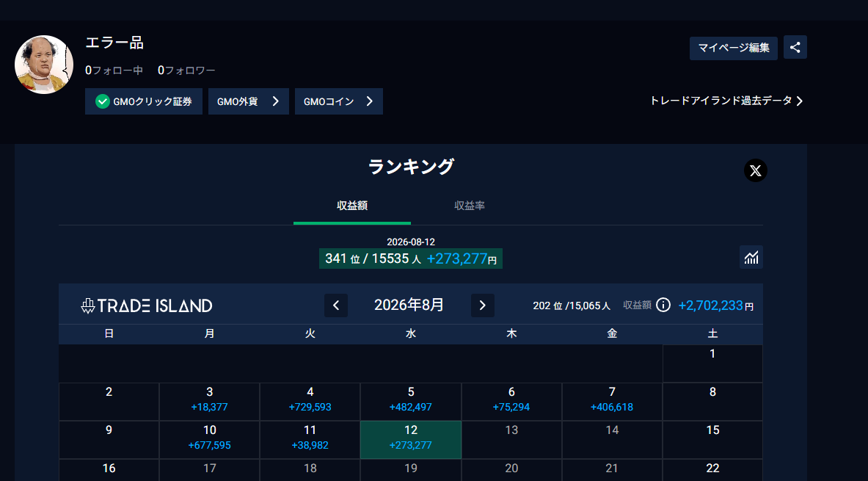The image size is (868, 481).
Task: Select August 6 cell with +75,294
Action: [511, 402]
